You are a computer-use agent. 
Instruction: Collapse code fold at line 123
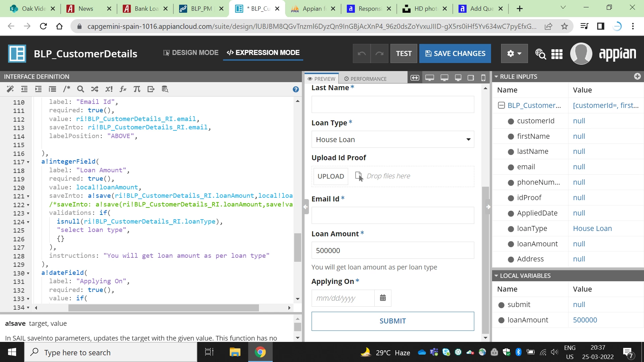click(28, 214)
